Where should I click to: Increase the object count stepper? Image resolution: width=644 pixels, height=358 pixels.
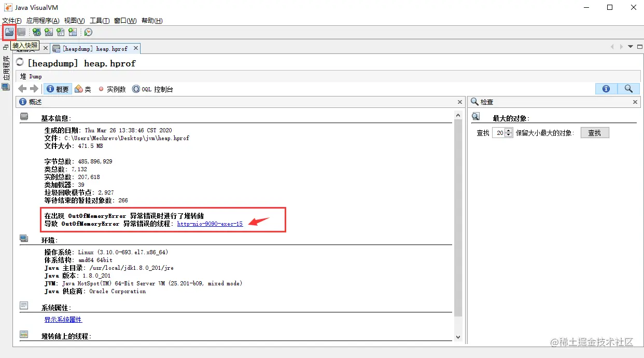(509, 130)
